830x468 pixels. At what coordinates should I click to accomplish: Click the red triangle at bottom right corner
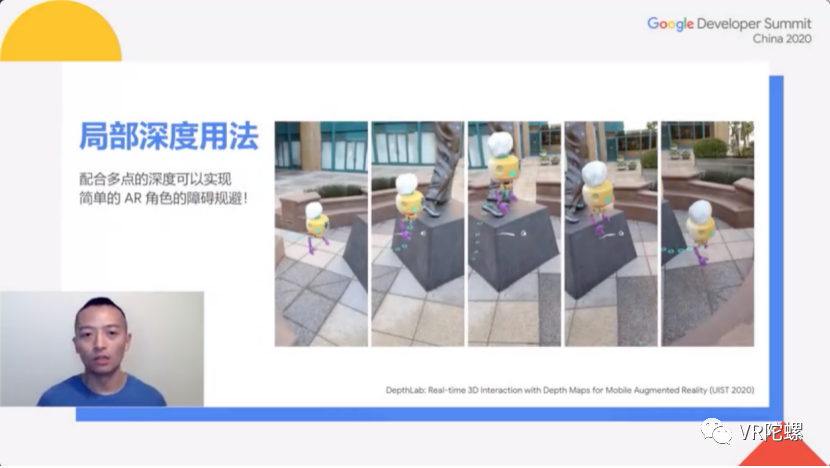[x=795, y=455]
